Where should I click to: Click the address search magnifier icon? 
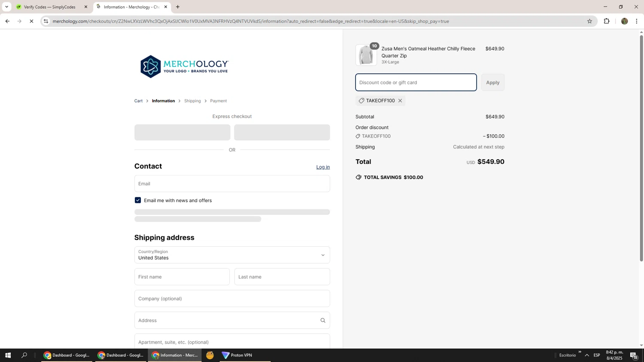(323, 320)
